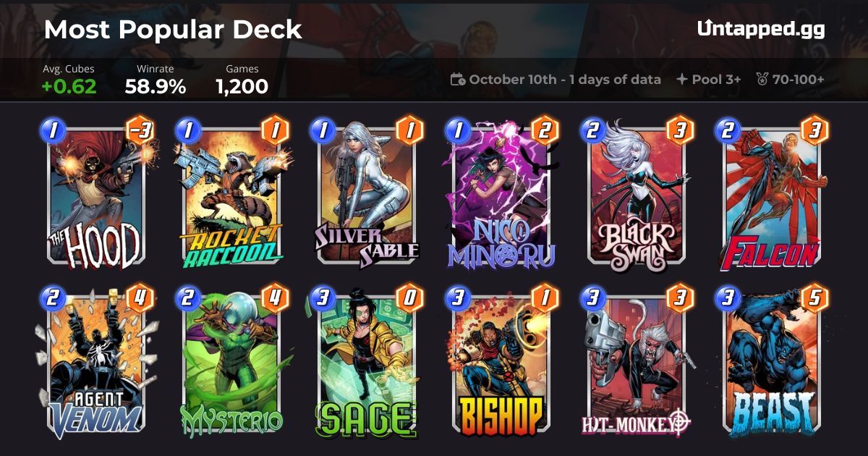Click the +0.62 average cubes value
Screen dimensions: 868x456
pyautogui.click(x=69, y=87)
